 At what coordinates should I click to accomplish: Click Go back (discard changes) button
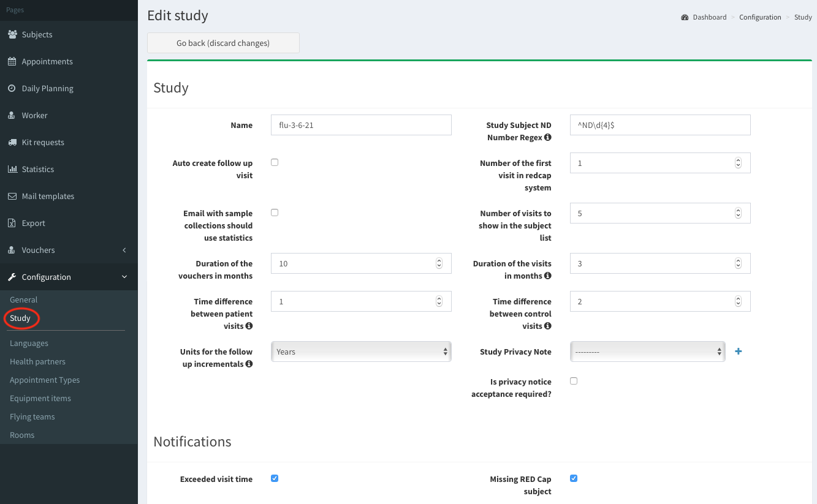[223, 43]
